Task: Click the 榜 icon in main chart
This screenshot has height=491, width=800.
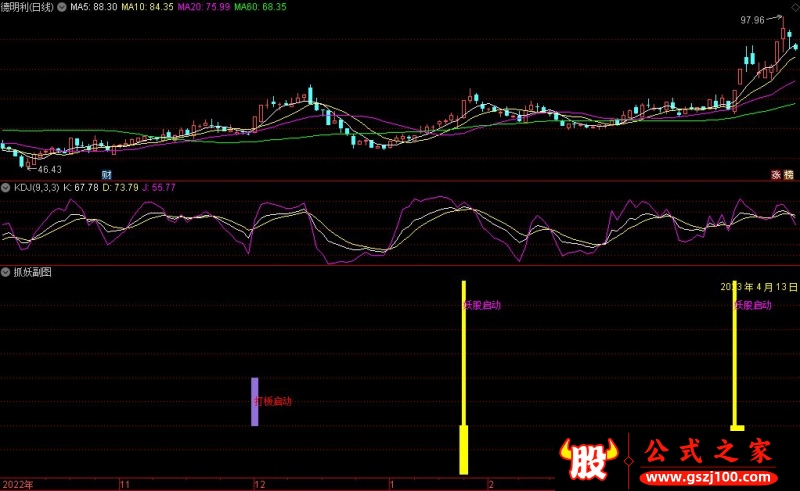Action: tap(790, 174)
